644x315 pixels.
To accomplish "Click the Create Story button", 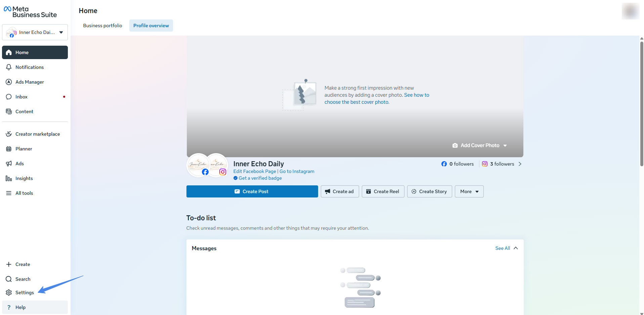I will (429, 191).
